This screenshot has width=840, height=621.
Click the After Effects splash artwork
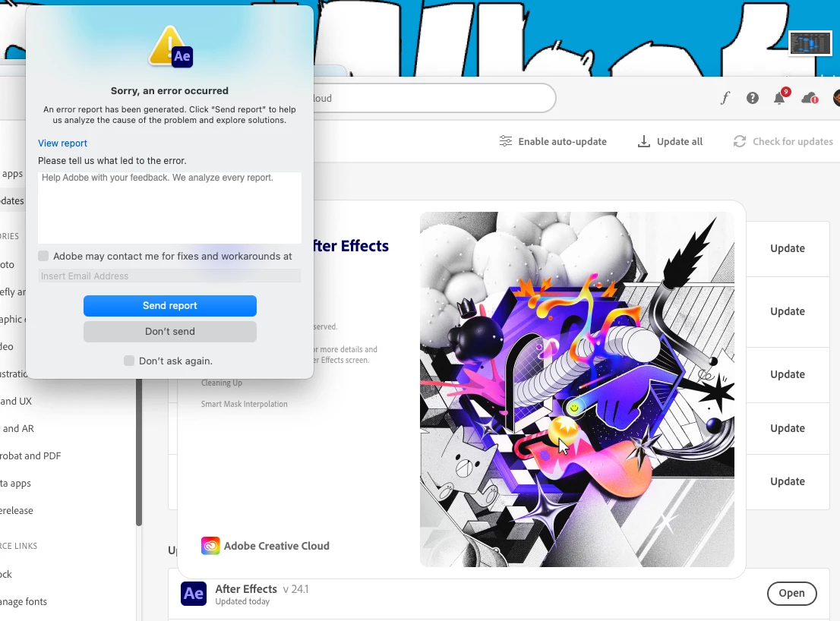[x=577, y=389]
